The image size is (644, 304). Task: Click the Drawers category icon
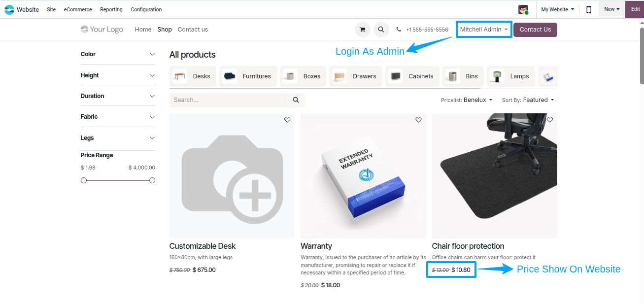[x=340, y=76]
